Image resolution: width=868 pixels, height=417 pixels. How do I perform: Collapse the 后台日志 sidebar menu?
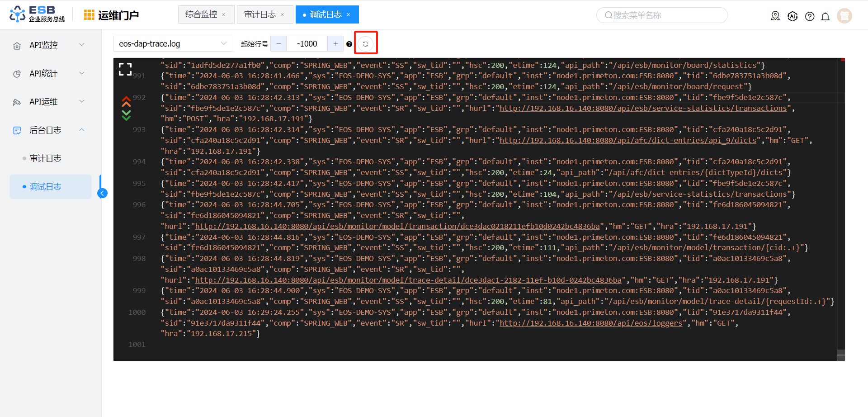click(x=50, y=130)
